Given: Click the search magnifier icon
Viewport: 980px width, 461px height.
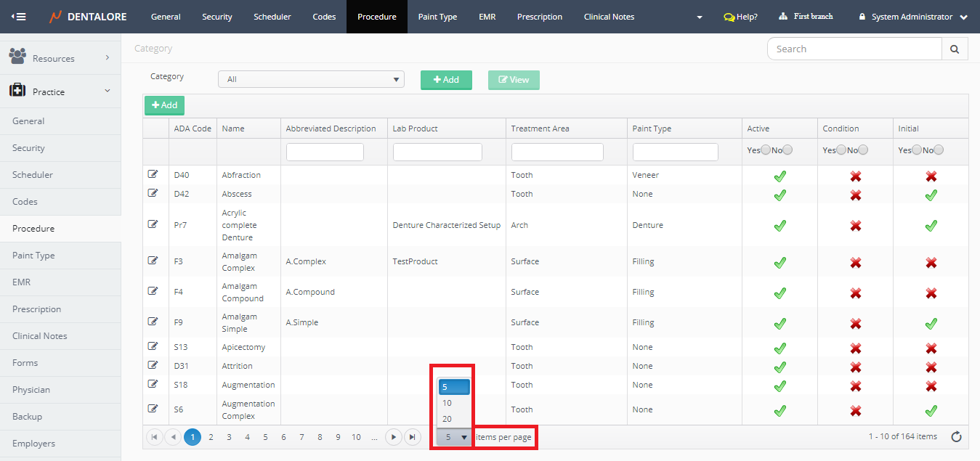Looking at the screenshot, I should coord(955,49).
